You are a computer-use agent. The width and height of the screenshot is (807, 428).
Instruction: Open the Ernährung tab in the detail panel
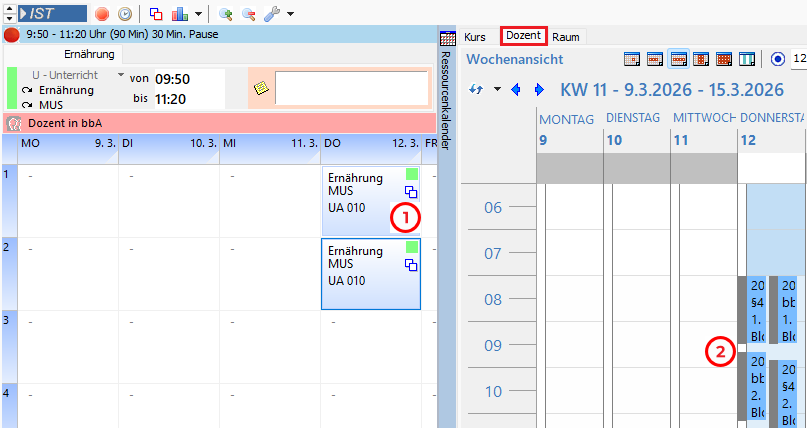pyautogui.click(x=89, y=54)
